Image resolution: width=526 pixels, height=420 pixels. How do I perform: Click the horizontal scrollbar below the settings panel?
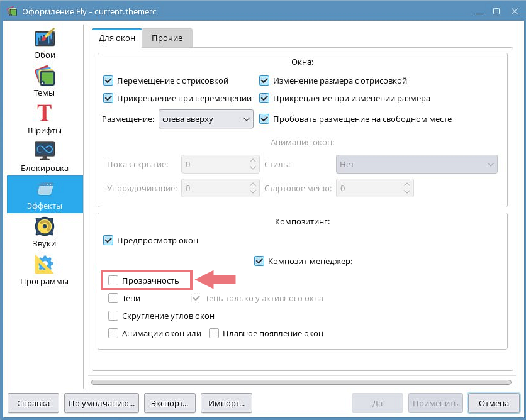pos(302,382)
